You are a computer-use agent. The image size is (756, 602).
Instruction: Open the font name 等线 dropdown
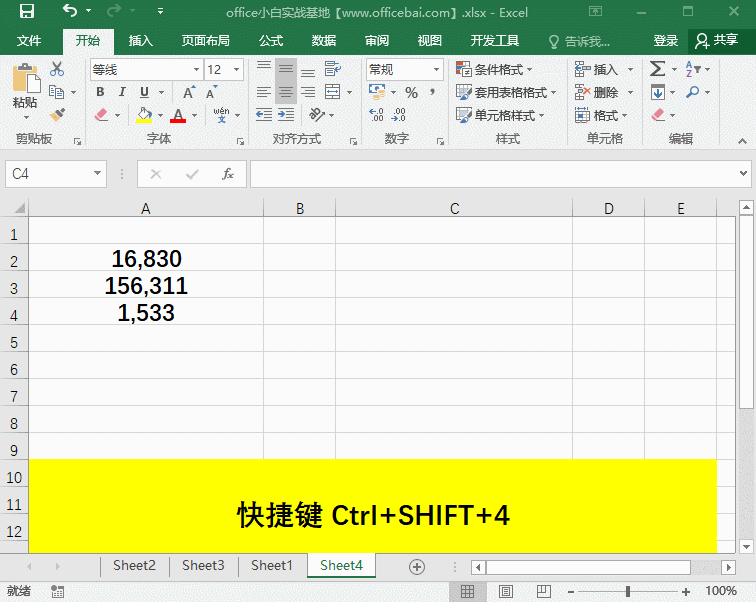196,69
